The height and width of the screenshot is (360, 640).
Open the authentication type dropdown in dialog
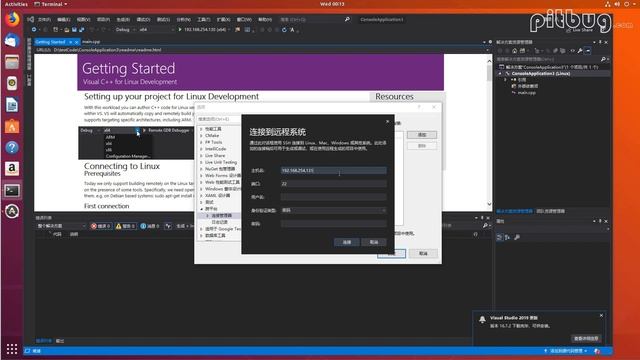(333, 210)
